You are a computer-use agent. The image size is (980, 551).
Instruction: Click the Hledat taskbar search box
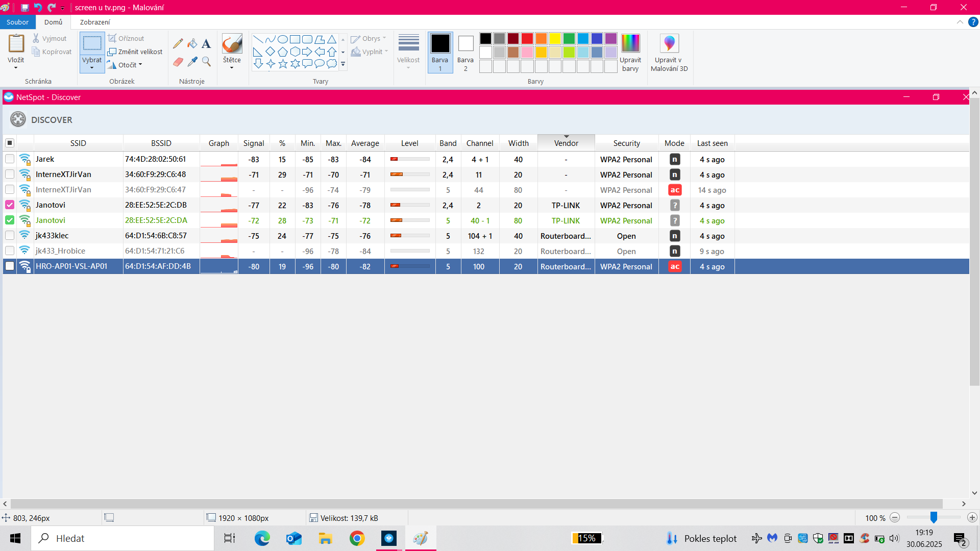point(122,538)
